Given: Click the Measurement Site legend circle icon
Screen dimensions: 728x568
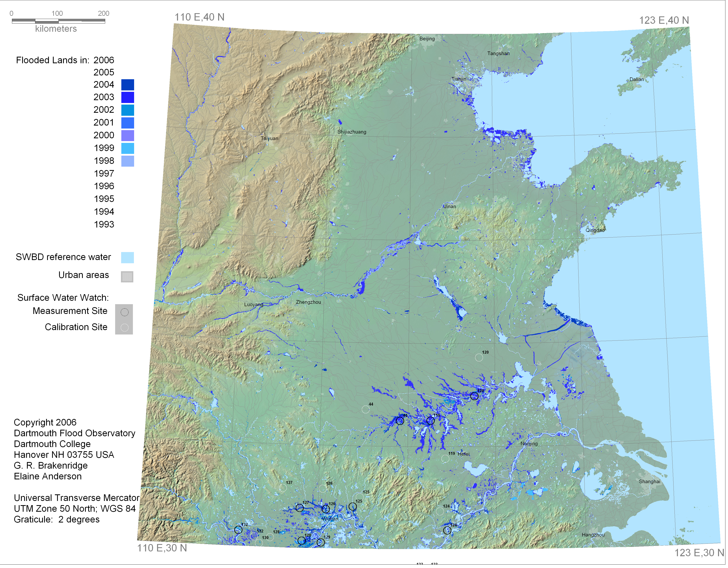Looking at the screenshot, I should click(124, 312).
